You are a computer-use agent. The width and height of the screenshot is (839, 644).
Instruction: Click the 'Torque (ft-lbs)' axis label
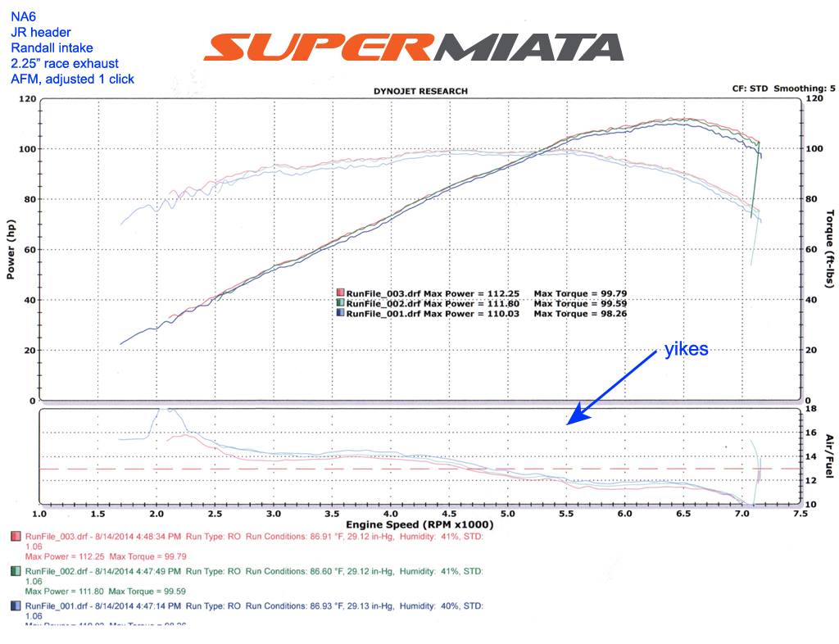pos(830,249)
